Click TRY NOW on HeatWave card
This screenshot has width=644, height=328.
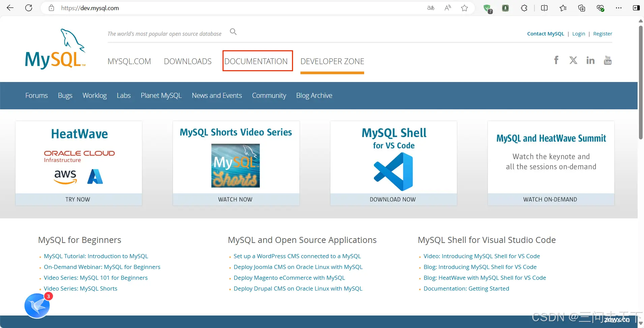click(79, 199)
